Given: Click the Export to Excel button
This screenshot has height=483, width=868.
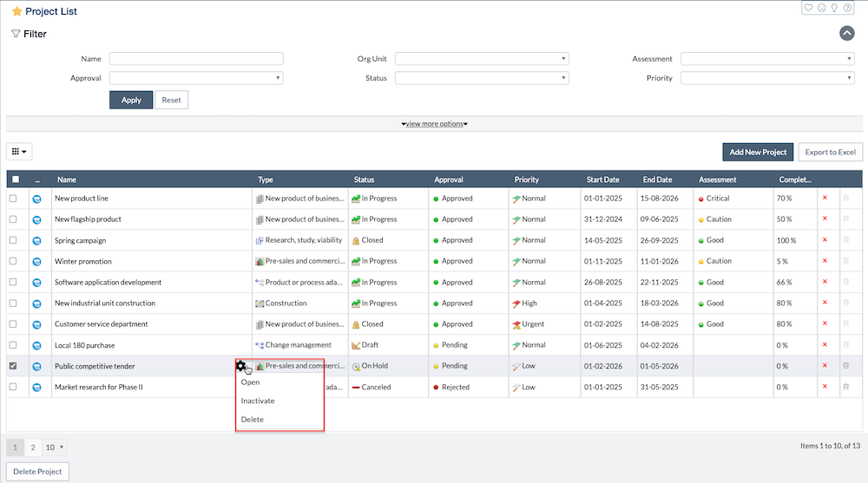Looking at the screenshot, I should coord(830,152).
